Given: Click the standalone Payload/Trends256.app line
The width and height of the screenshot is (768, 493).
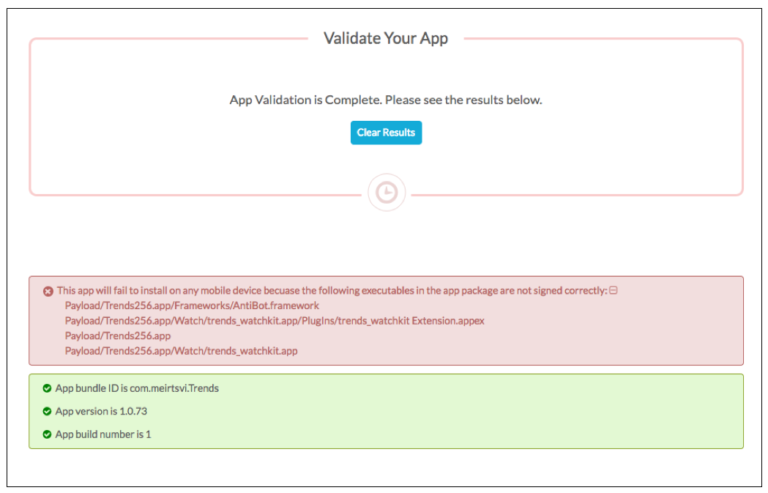Looking at the screenshot, I should coord(118,336).
